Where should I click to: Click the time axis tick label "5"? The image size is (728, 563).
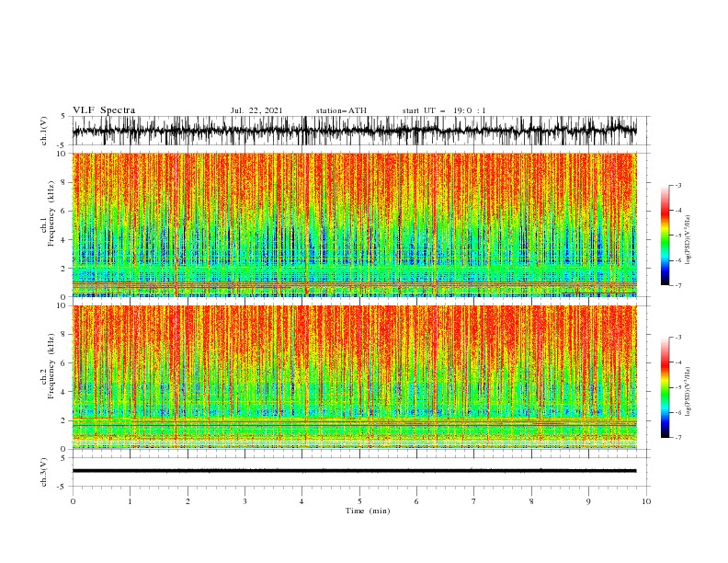[359, 501]
